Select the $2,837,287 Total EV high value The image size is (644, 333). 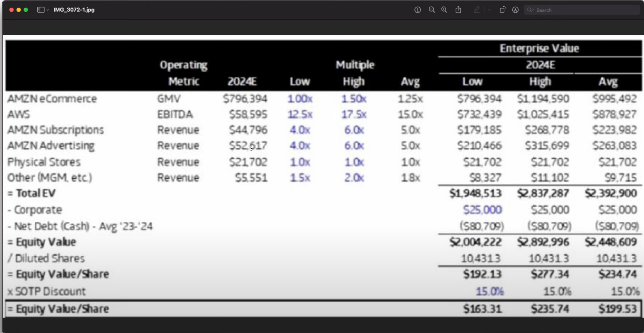click(x=543, y=193)
